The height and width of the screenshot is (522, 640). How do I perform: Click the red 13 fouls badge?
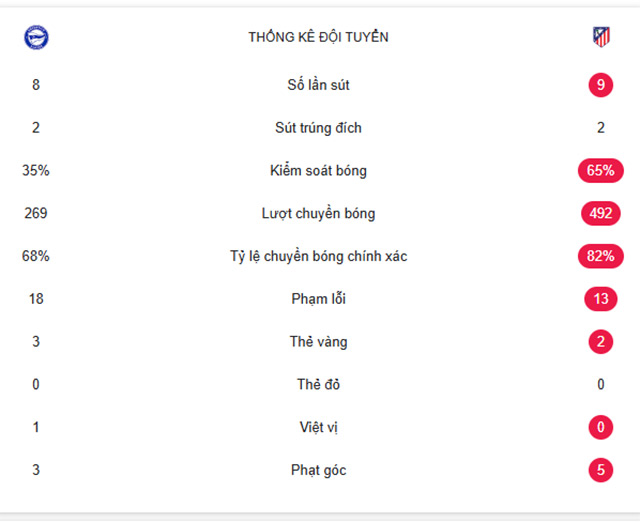click(x=600, y=299)
